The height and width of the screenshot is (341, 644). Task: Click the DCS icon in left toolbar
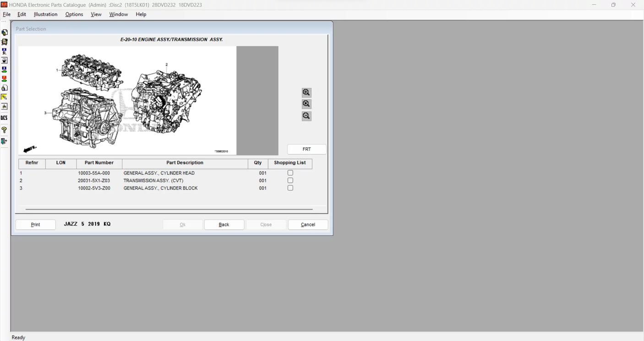pyautogui.click(x=4, y=118)
